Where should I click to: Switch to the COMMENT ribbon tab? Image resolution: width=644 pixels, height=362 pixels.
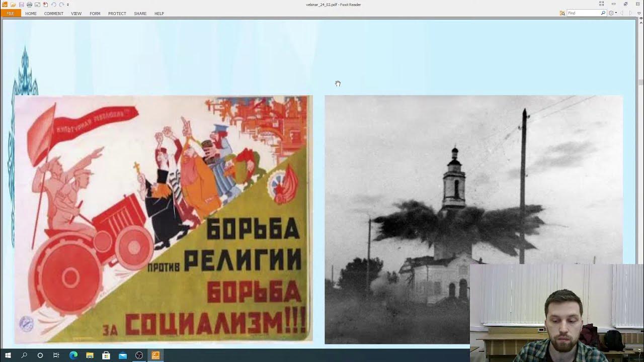(x=53, y=14)
